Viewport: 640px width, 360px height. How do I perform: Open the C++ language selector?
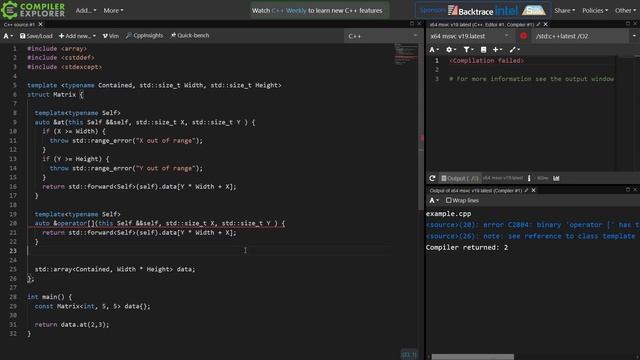click(x=382, y=36)
